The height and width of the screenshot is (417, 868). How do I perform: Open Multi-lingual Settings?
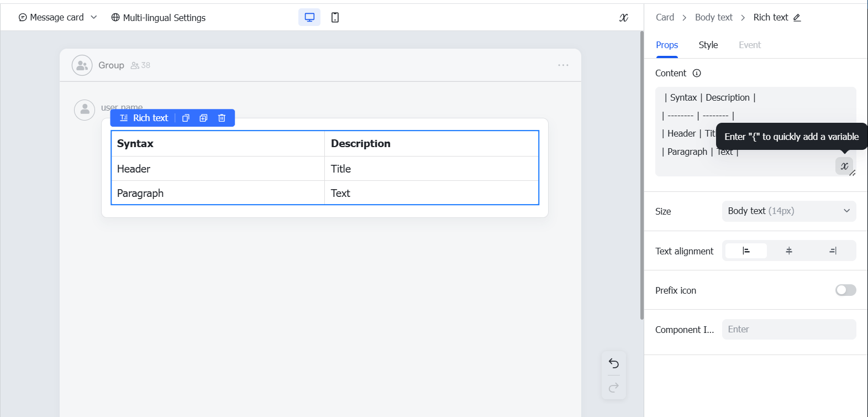[158, 18]
